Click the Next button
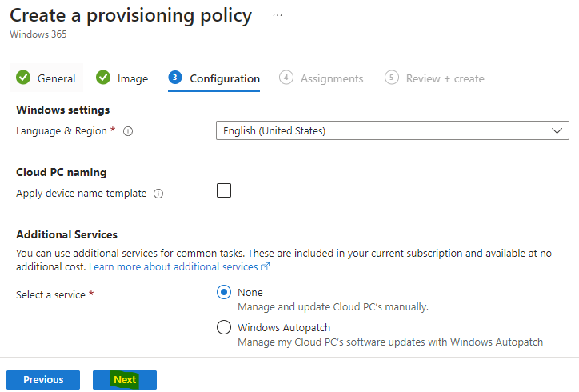The width and height of the screenshot is (579, 392). pos(125,380)
